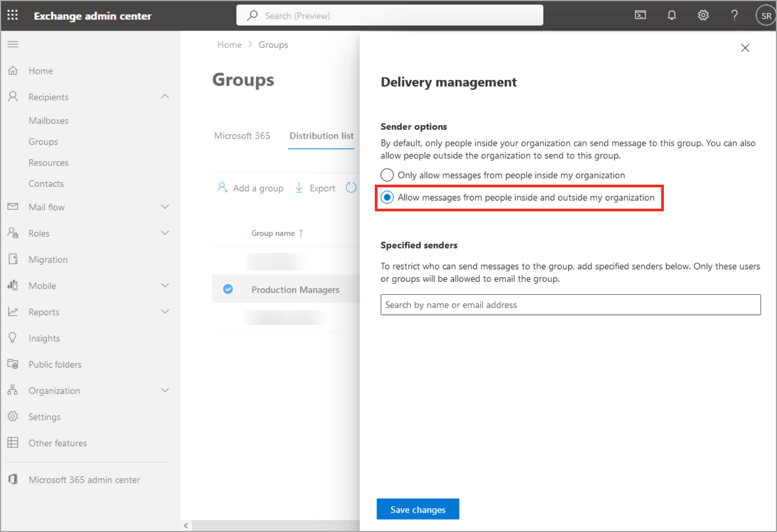The width and height of the screenshot is (777, 532).
Task: Click the Roles icon in sidebar
Action: [x=13, y=233]
